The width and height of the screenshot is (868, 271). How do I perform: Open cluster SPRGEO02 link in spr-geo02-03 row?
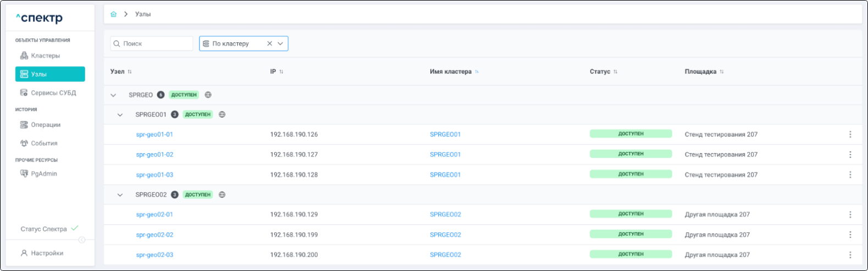click(445, 255)
